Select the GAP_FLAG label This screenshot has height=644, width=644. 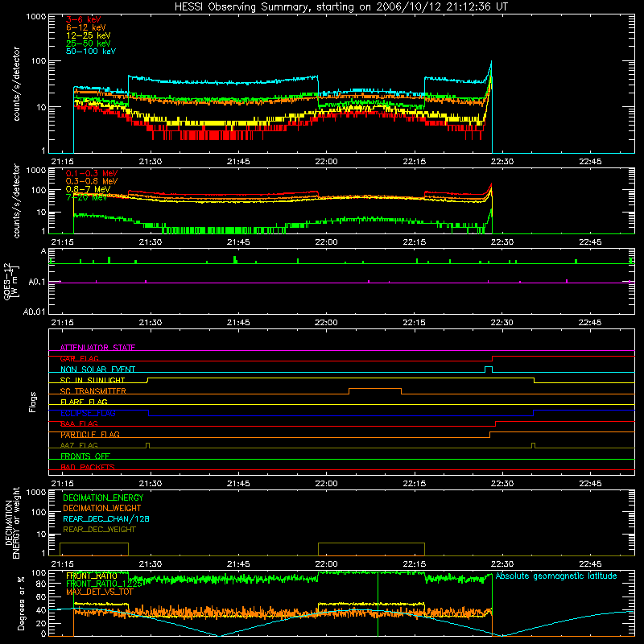pos(79,358)
